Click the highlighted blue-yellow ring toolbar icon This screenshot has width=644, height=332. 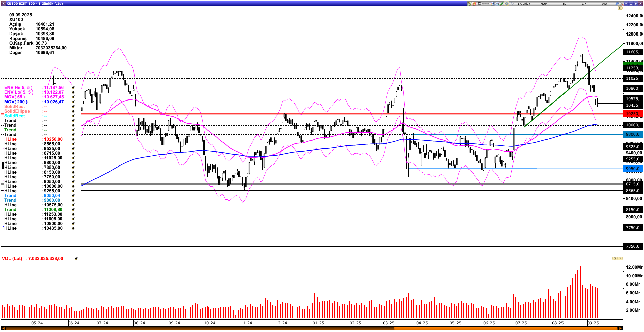tap(507, 4)
